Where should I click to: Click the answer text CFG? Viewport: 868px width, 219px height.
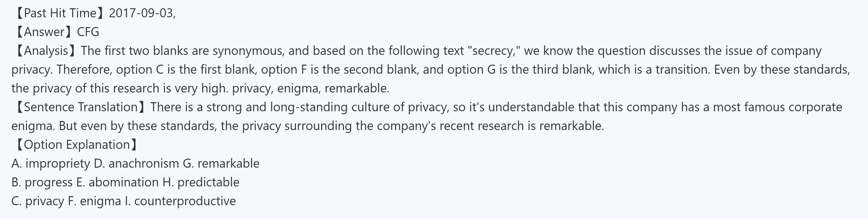(x=88, y=32)
